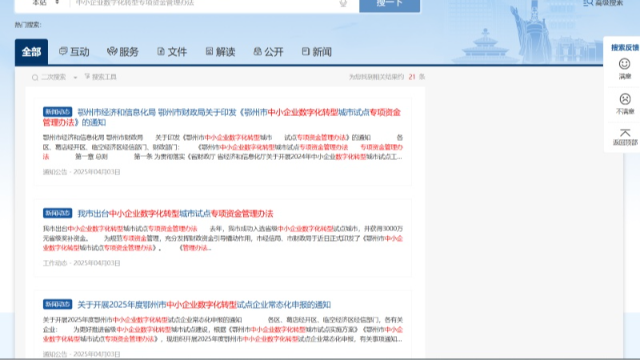Select the 全部 tab

click(31, 52)
